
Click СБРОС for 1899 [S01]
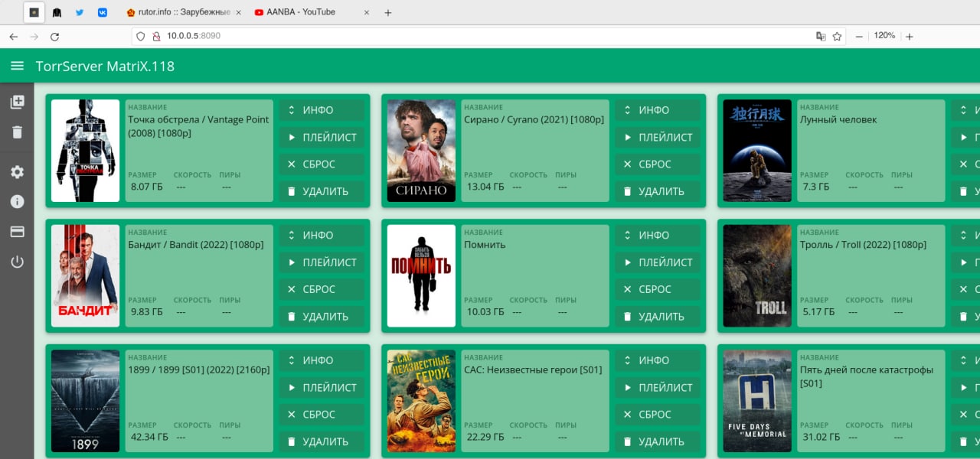(x=321, y=415)
